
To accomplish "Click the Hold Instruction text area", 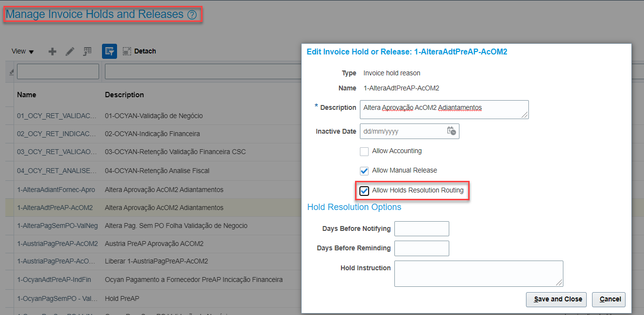I will (x=479, y=274).
